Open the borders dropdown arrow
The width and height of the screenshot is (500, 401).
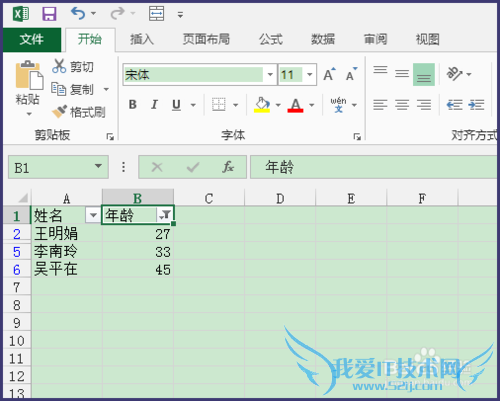coord(236,105)
